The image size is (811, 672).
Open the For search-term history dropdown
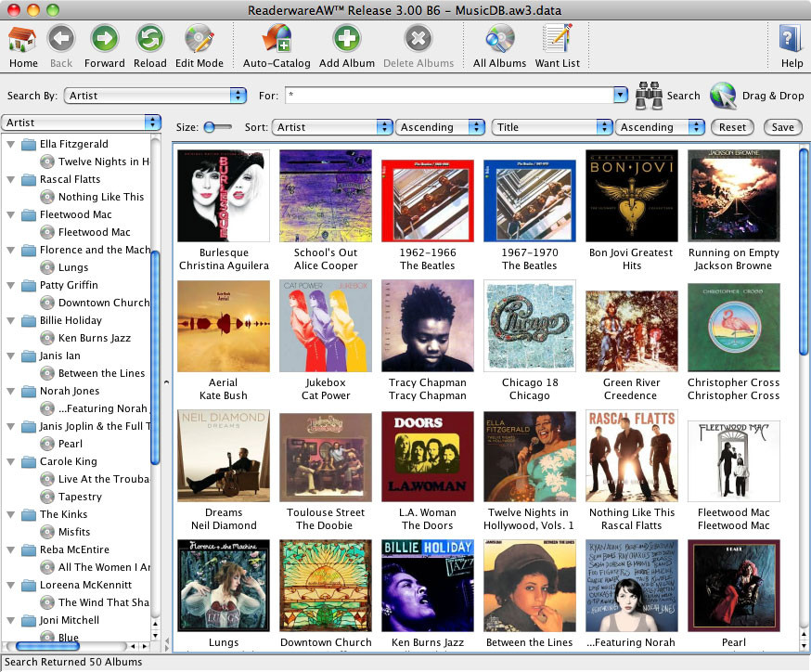620,96
